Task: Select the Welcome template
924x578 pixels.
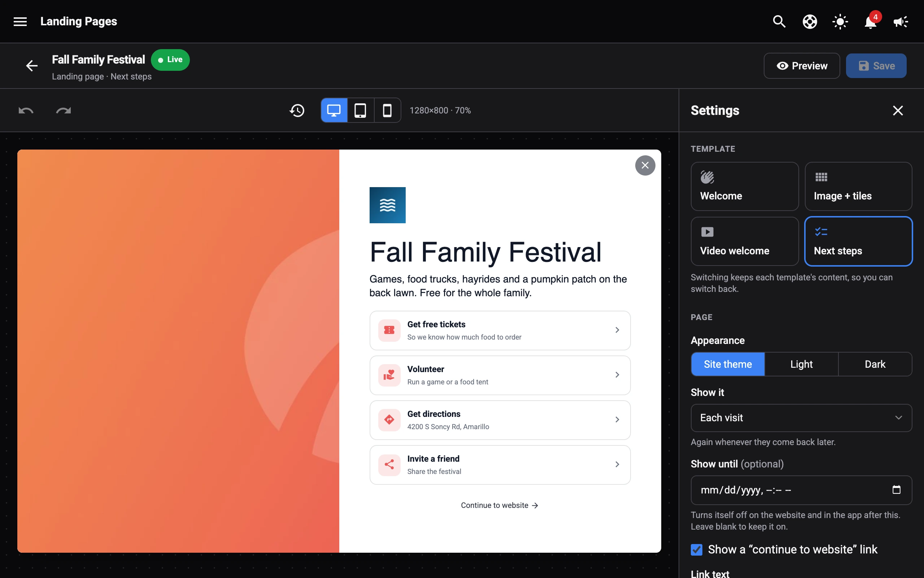Action: (745, 186)
